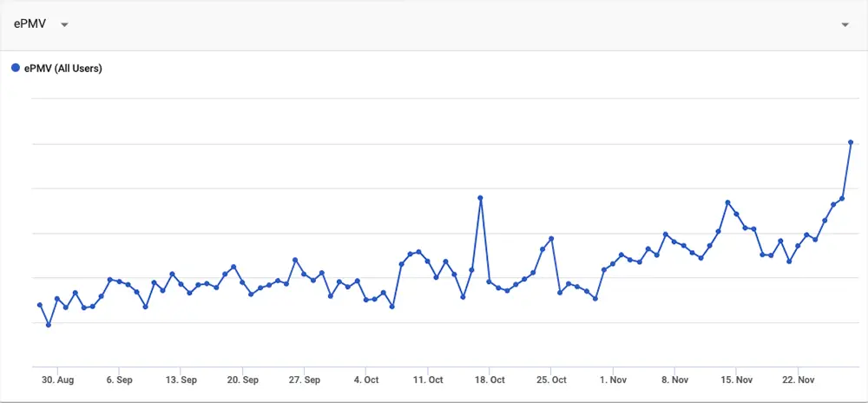Viewport: 868px width, 403px height.
Task: Click the 13. Sep axis label
Action: (x=181, y=380)
